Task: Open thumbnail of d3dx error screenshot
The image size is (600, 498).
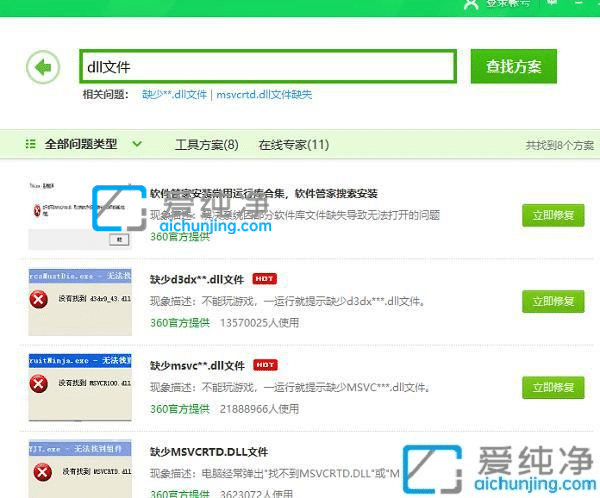Action: (80, 302)
